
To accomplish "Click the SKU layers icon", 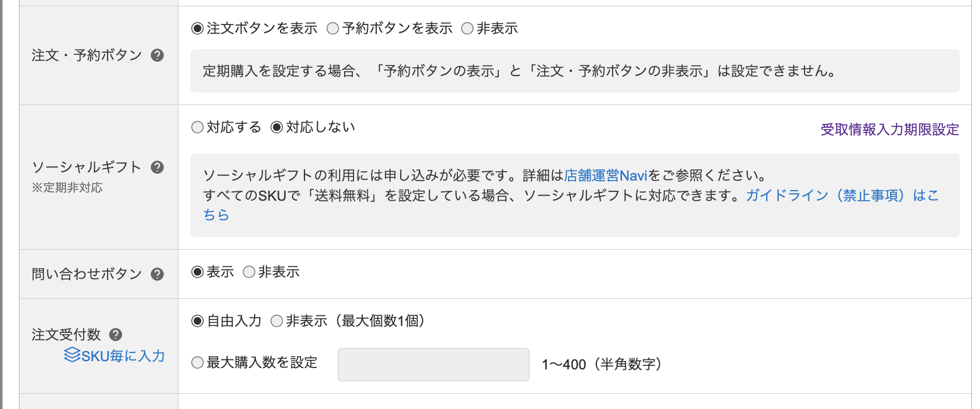I will (72, 356).
